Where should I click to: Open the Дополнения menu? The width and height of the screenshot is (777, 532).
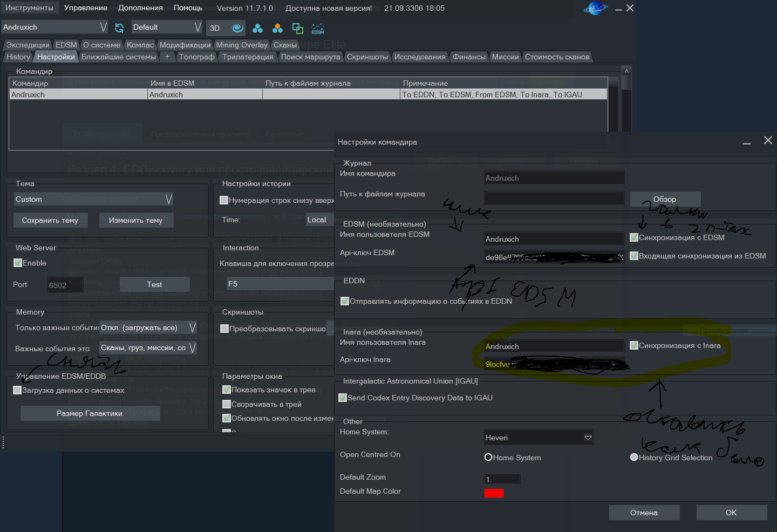point(141,8)
